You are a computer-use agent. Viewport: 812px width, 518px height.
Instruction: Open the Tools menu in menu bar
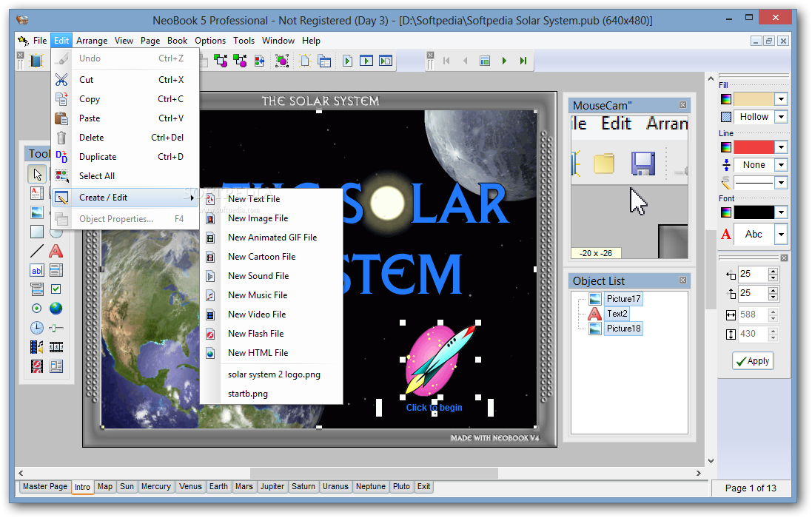click(244, 41)
